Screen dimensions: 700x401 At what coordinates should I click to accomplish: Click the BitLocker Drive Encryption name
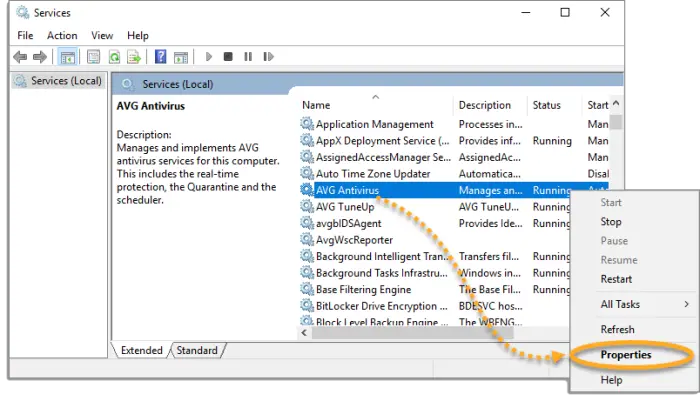(381, 306)
